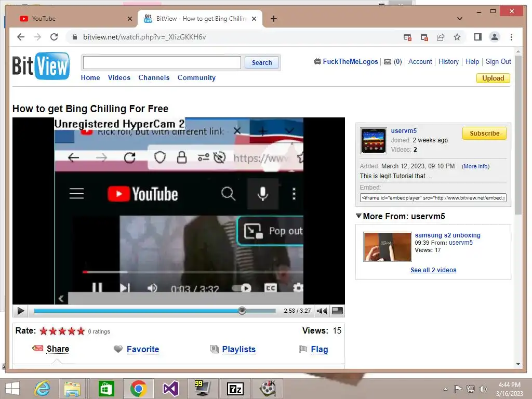The width and height of the screenshot is (532, 399).
Task: Open samsung s2 unboxing video link
Action: point(447,235)
